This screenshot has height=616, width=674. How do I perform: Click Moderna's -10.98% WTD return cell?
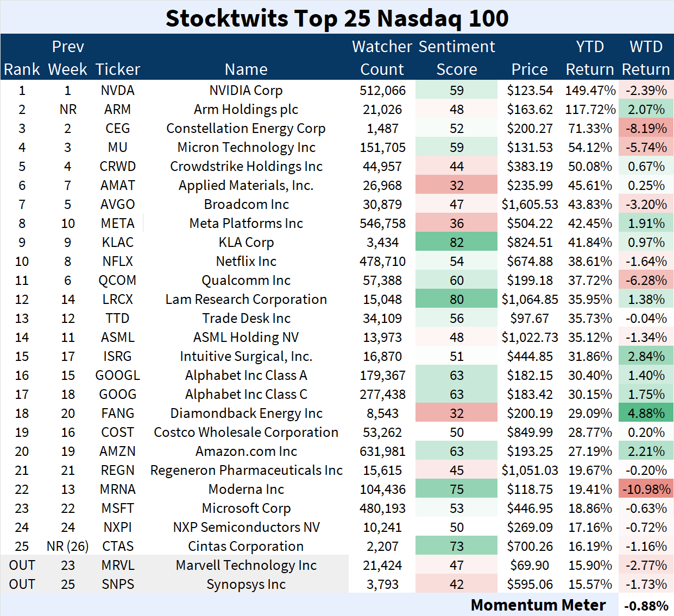point(646,490)
